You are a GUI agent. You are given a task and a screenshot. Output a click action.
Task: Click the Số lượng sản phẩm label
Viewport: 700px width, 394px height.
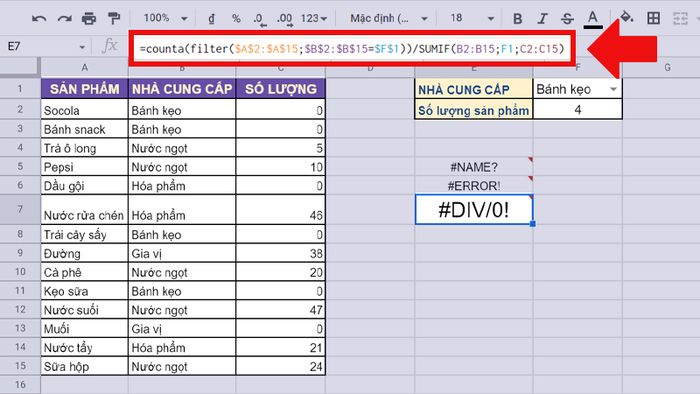click(x=474, y=110)
